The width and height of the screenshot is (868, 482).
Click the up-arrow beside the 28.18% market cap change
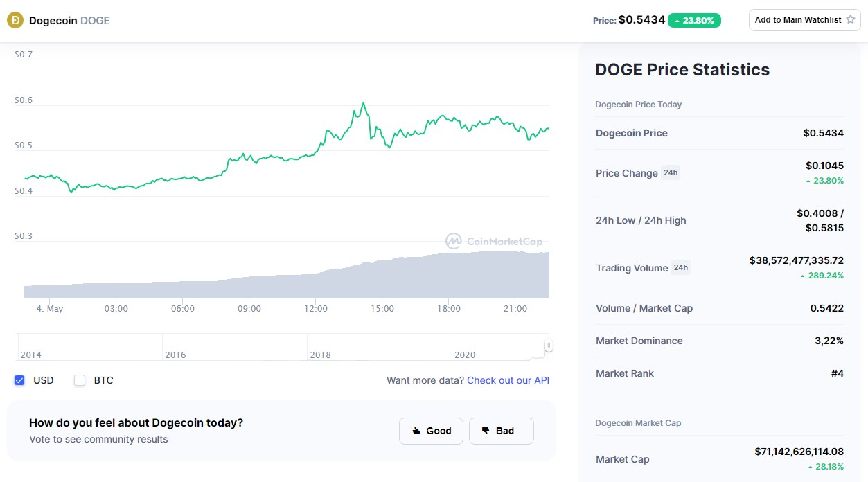pos(809,467)
